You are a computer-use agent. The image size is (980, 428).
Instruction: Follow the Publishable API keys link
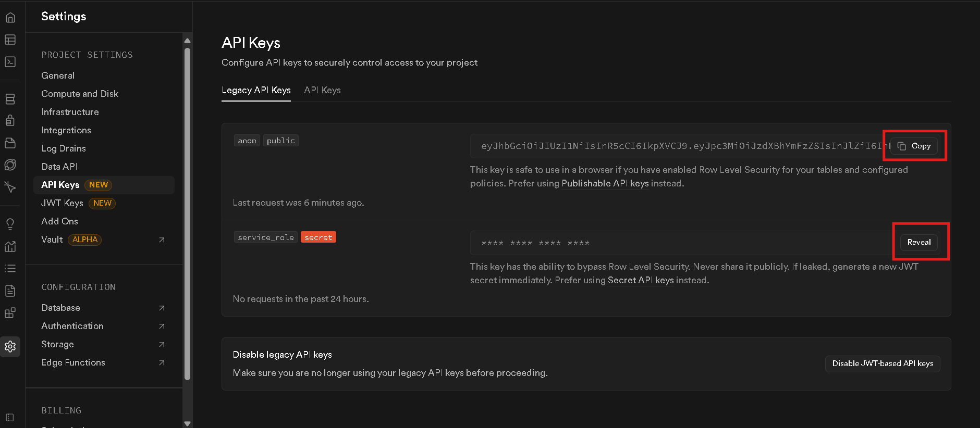pyautogui.click(x=605, y=183)
